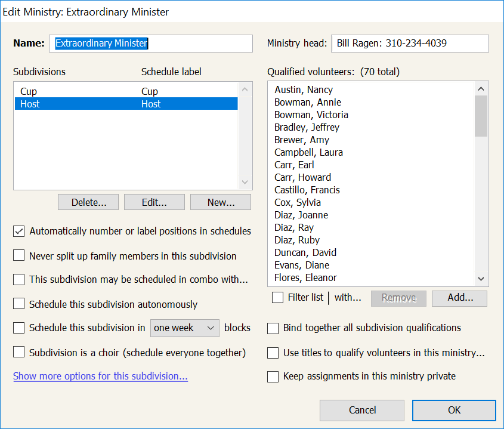Check 'Never split up family members' checkbox
Image resolution: width=504 pixels, height=429 pixels.
pyautogui.click(x=19, y=256)
